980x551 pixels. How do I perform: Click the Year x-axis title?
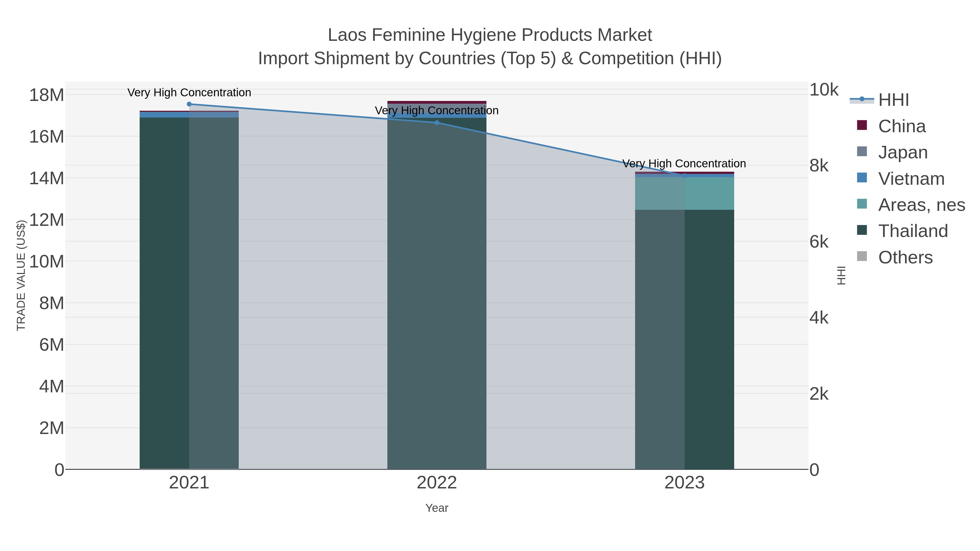click(x=437, y=508)
